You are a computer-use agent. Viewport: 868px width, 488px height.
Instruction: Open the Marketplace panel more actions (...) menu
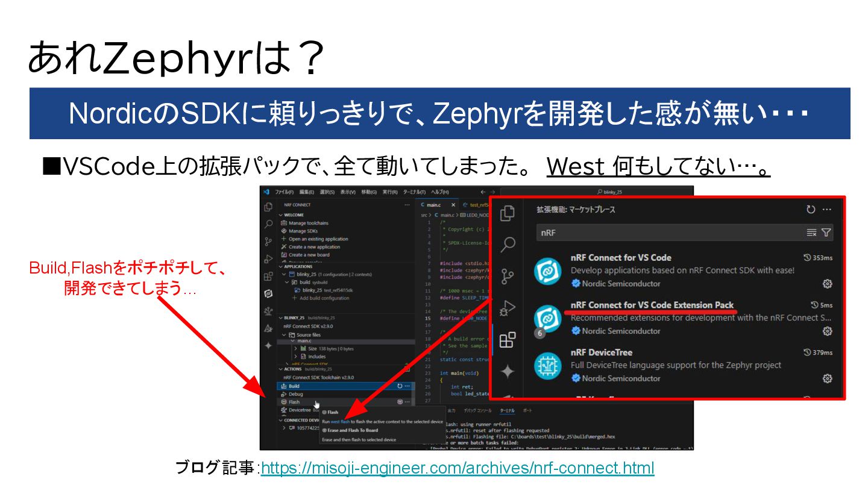click(827, 210)
